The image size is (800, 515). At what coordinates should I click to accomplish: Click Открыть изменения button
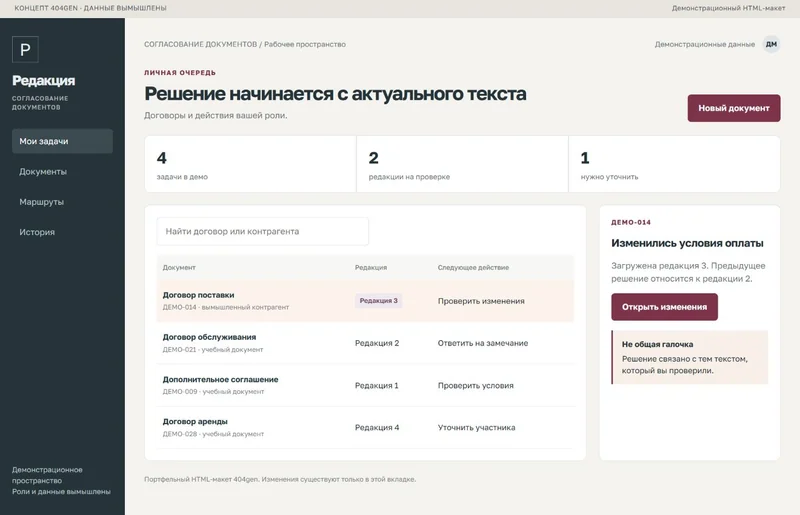(664, 307)
